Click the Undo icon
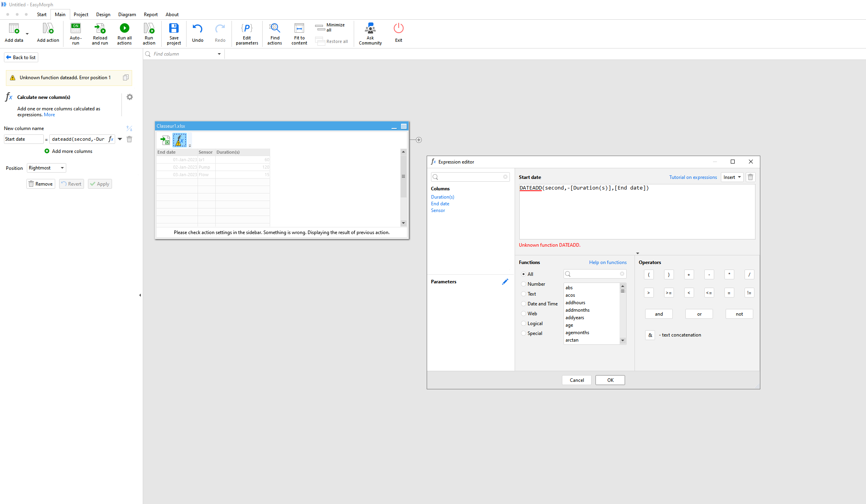Image resolution: width=866 pixels, height=504 pixels. (x=198, y=28)
